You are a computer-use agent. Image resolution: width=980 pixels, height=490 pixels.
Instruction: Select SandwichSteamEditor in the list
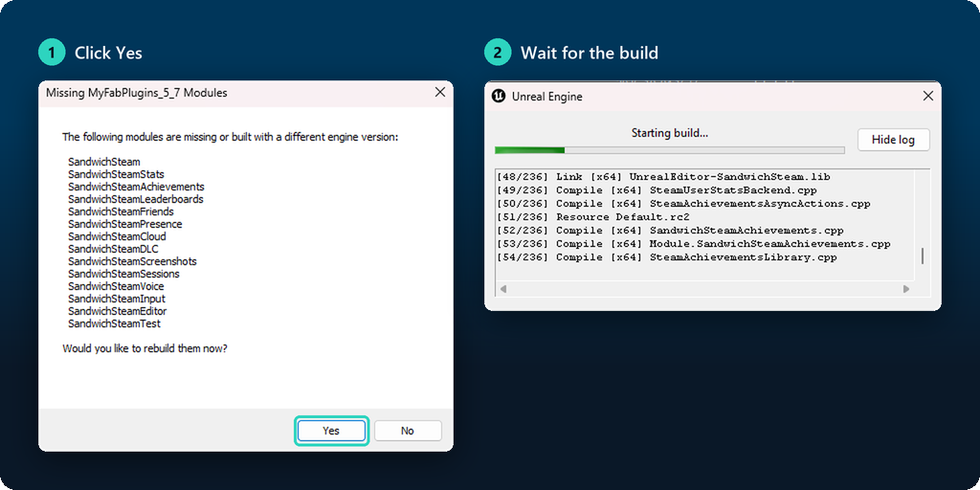(118, 311)
